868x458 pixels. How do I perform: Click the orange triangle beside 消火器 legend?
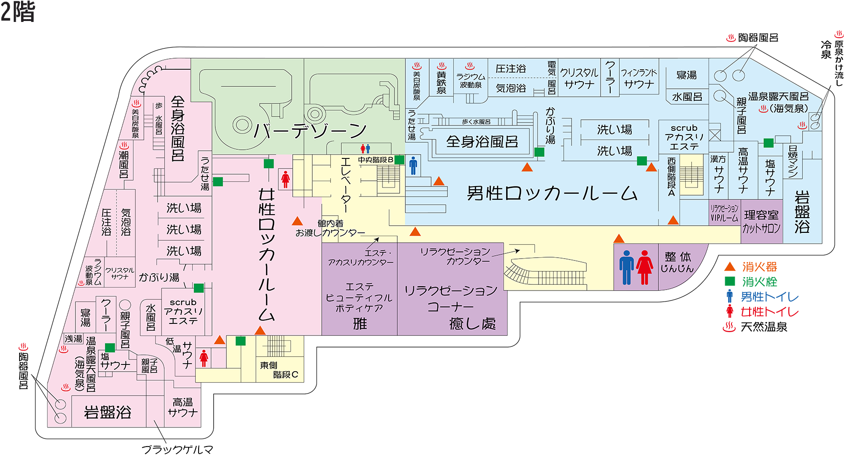[730, 267]
